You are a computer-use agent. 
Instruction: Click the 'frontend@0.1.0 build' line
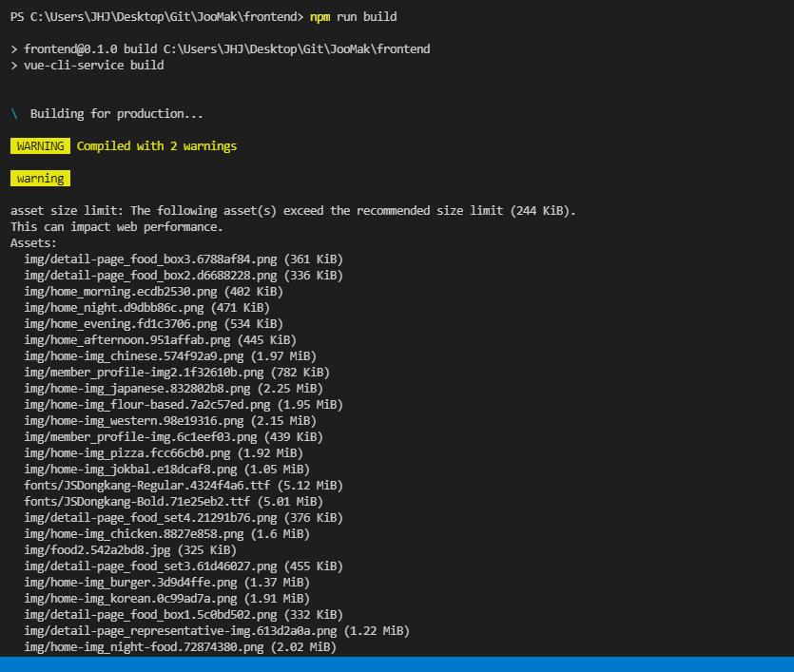pos(221,49)
